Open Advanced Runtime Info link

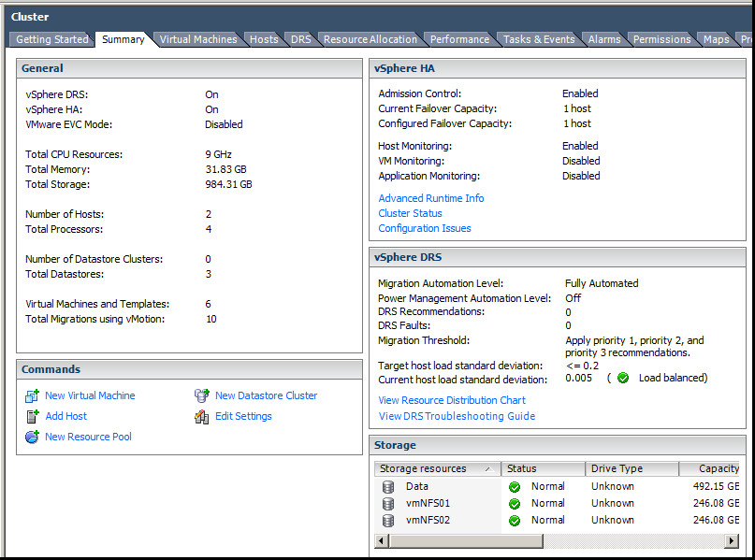point(431,198)
